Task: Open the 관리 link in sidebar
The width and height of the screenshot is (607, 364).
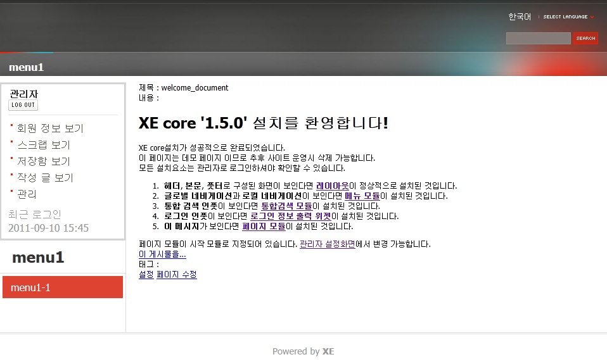Action: pos(27,194)
